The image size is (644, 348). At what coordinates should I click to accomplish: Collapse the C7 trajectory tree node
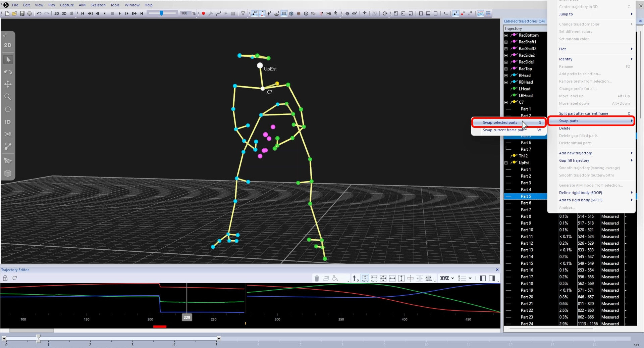click(x=506, y=102)
